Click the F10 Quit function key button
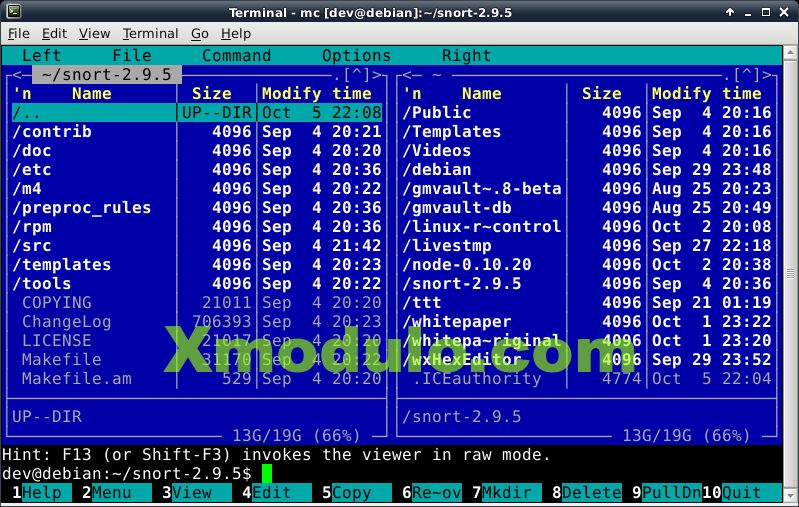 [742, 492]
